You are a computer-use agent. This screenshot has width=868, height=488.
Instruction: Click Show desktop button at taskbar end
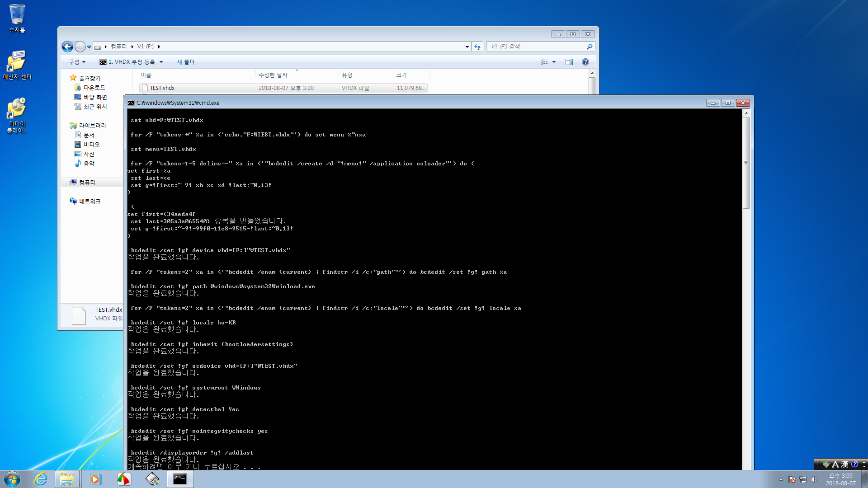(864, 479)
